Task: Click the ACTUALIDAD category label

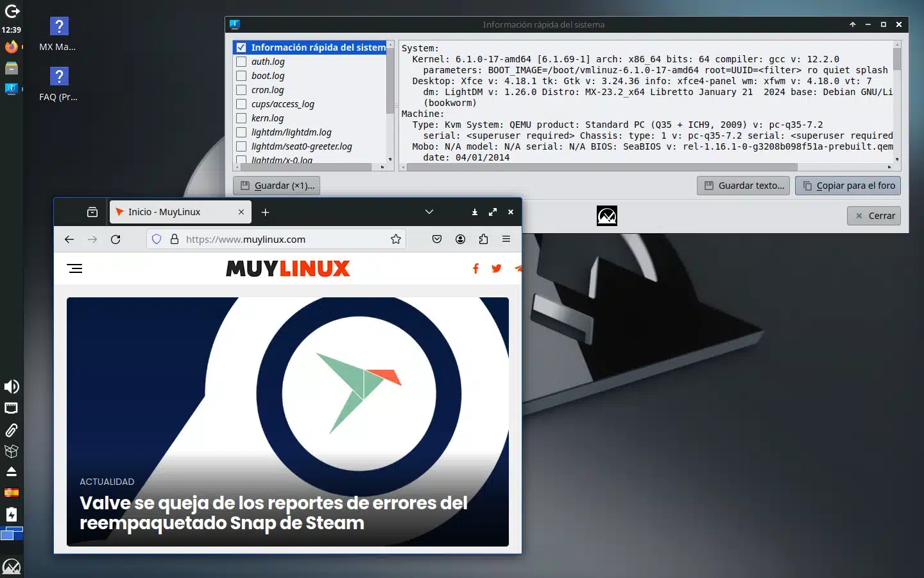Action: click(107, 482)
